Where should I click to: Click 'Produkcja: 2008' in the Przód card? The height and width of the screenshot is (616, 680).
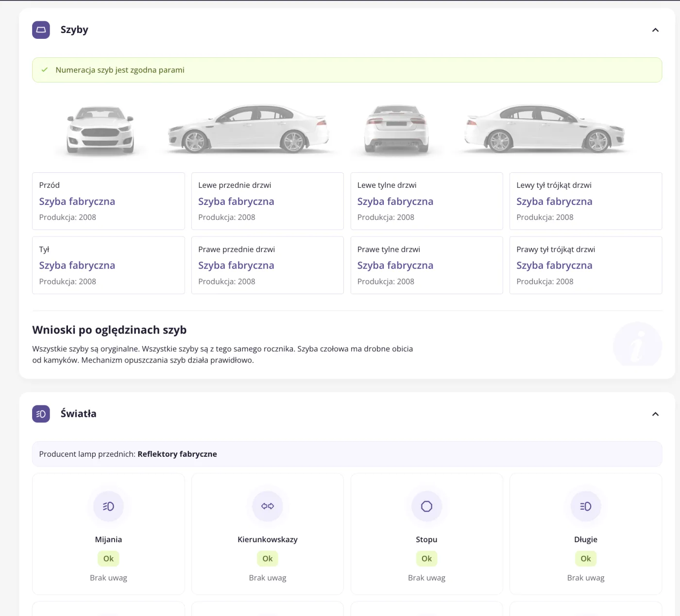68,217
